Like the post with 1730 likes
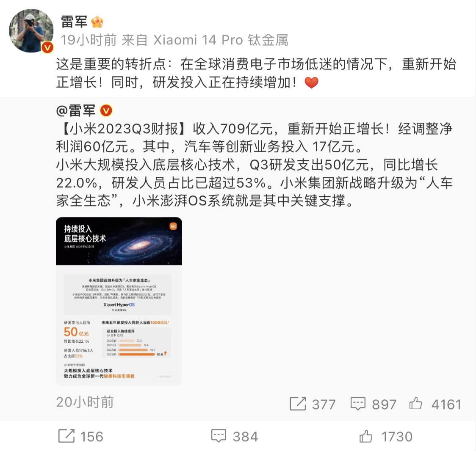Image resolution: width=476 pixels, height=451 pixels. [366, 436]
